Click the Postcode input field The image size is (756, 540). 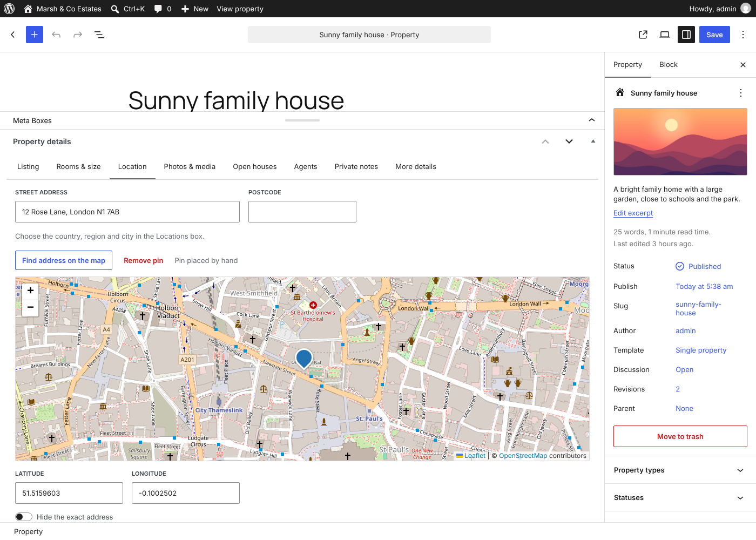coord(302,212)
